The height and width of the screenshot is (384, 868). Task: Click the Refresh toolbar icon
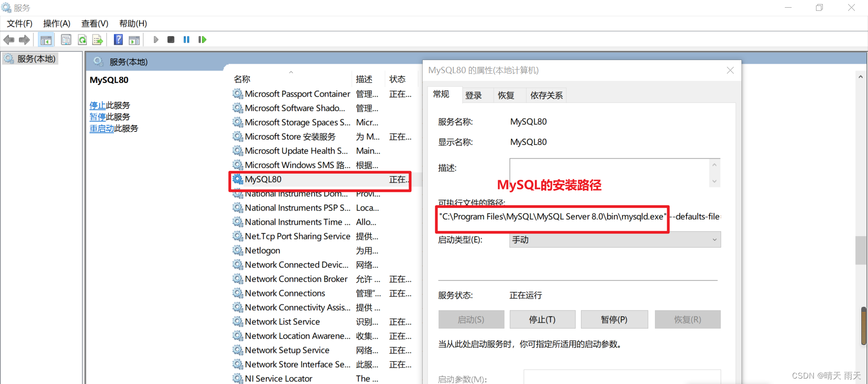tap(82, 40)
